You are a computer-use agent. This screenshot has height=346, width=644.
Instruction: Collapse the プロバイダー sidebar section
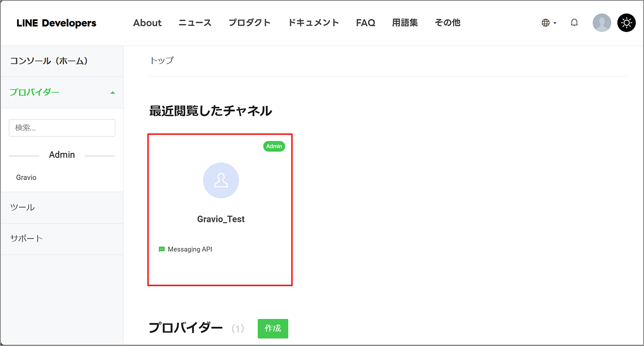point(62,93)
